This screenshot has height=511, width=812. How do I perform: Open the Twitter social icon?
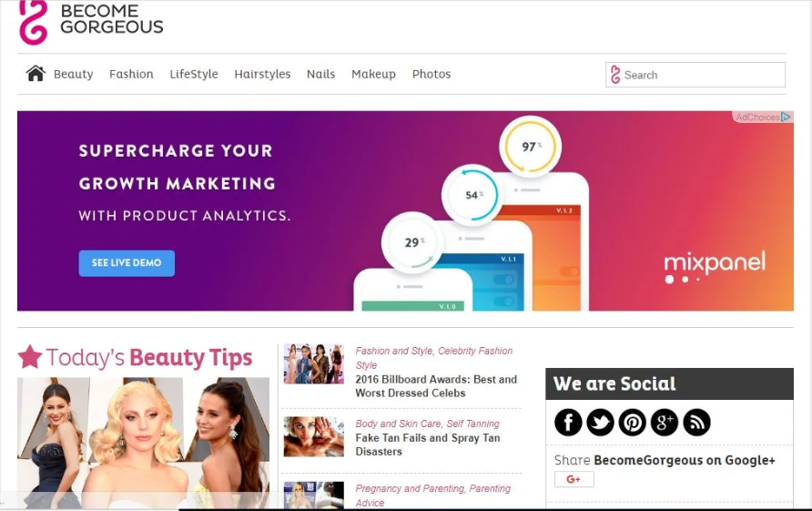click(600, 422)
